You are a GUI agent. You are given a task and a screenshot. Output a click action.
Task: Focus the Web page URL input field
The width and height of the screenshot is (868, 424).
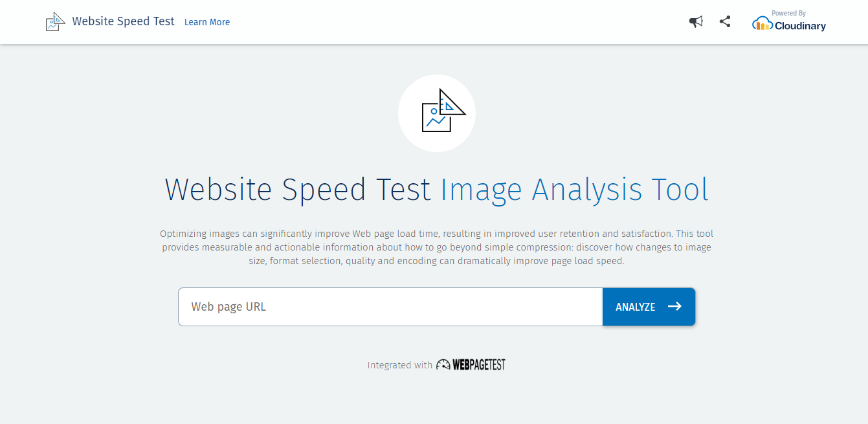(x=390, y=307)
